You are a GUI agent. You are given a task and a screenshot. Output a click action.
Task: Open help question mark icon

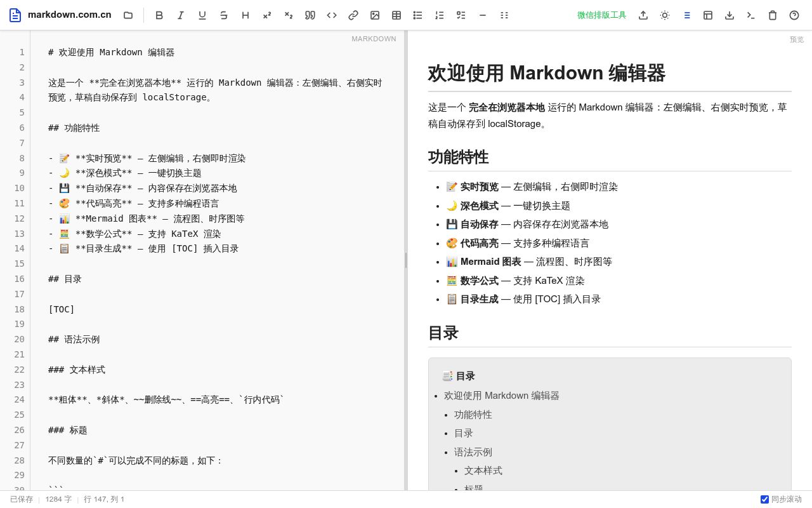pyautogui.click(x=794, y=15)
